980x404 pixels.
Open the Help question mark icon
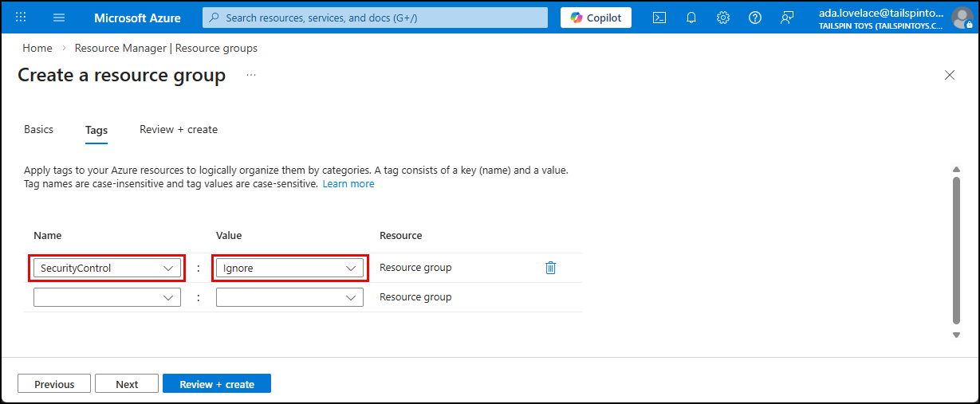(x=755, y=18)
